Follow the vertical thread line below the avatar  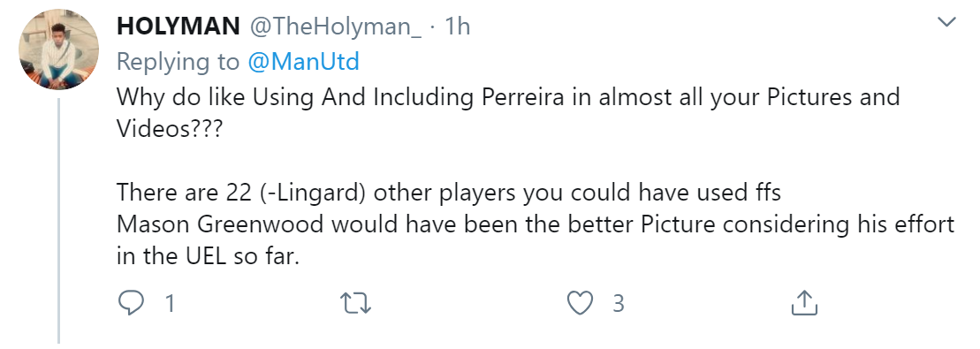[x=58, y=221]
